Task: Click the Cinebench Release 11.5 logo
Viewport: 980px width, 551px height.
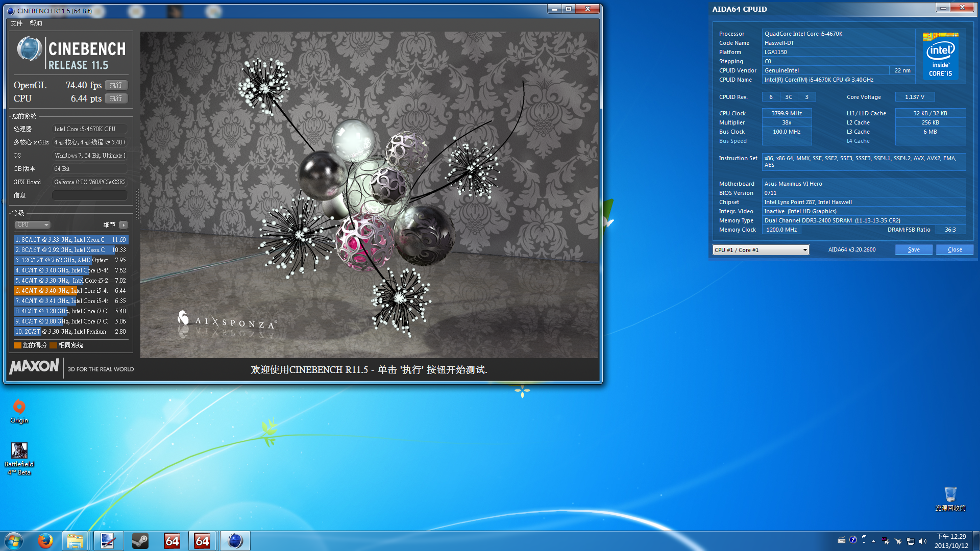Action: coord(71,53)
